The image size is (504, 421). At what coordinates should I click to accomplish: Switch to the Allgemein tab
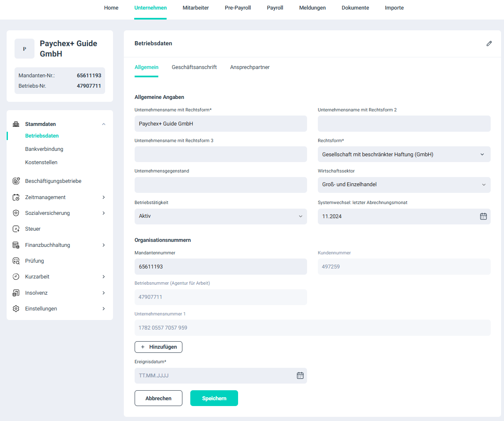tap(146, 67)
